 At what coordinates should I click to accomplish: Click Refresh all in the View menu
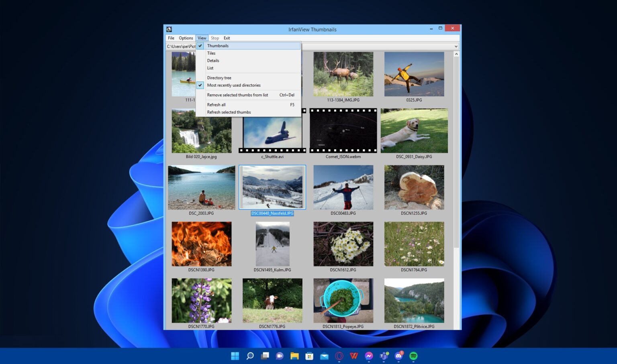click(216, 104)
